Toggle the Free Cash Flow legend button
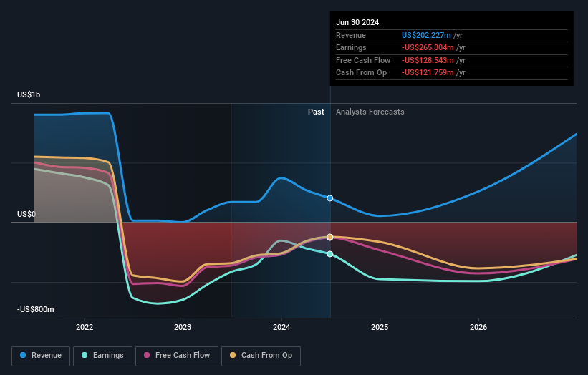This screenshot has width=588, height=375. (x=177, y=356)
